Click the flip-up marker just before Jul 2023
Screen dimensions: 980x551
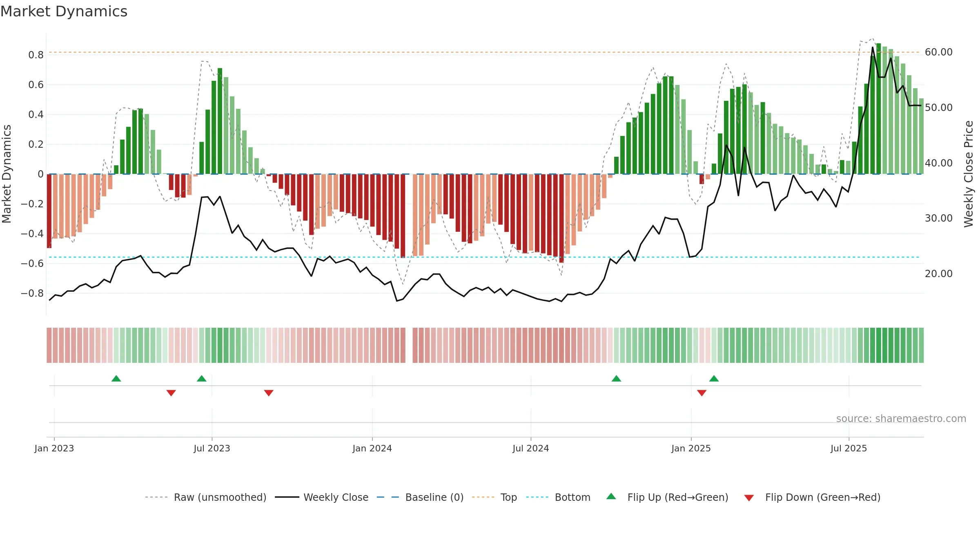tap(202, 378)
